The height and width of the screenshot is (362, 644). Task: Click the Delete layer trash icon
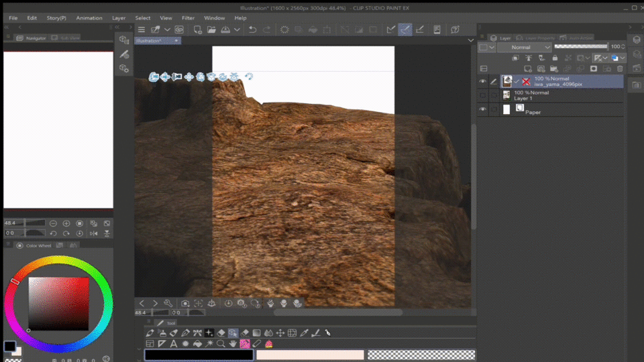pos(620,68)
